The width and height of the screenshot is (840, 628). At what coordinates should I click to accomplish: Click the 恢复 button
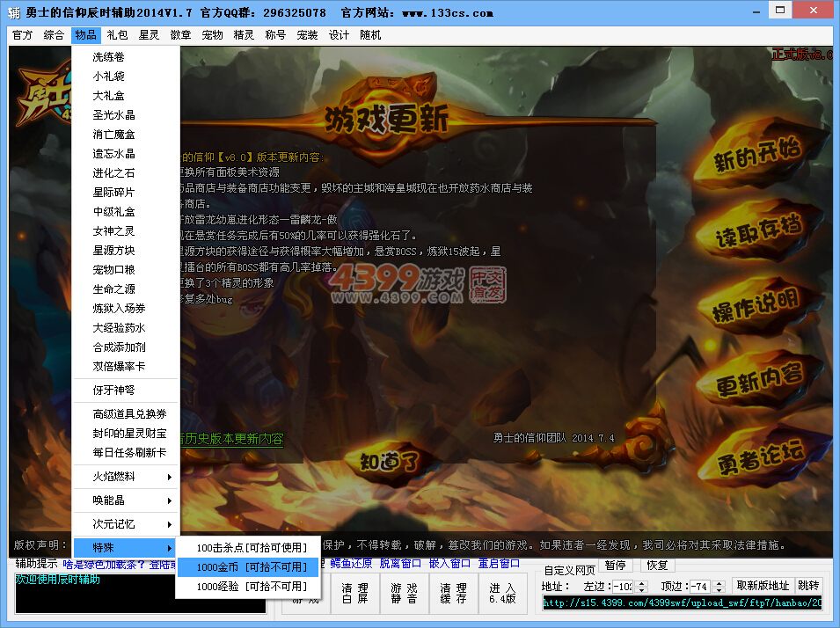click(657, 565)
